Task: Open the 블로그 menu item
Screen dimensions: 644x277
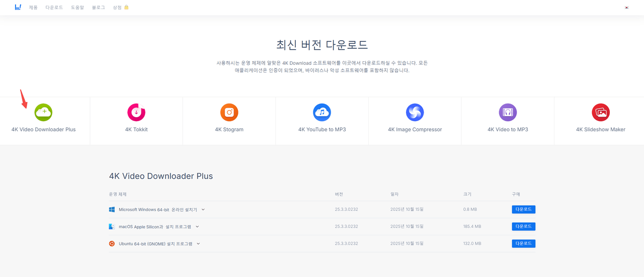Action: coord(99,8)
